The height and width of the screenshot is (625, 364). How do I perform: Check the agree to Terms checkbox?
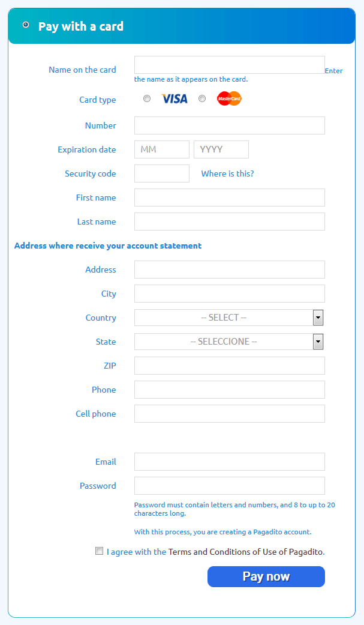(x=100, y=551)
